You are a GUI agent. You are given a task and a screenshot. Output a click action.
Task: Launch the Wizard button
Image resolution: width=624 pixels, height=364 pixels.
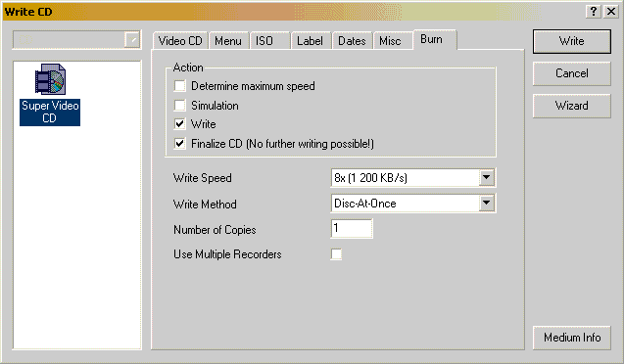[x=571, y=106]
